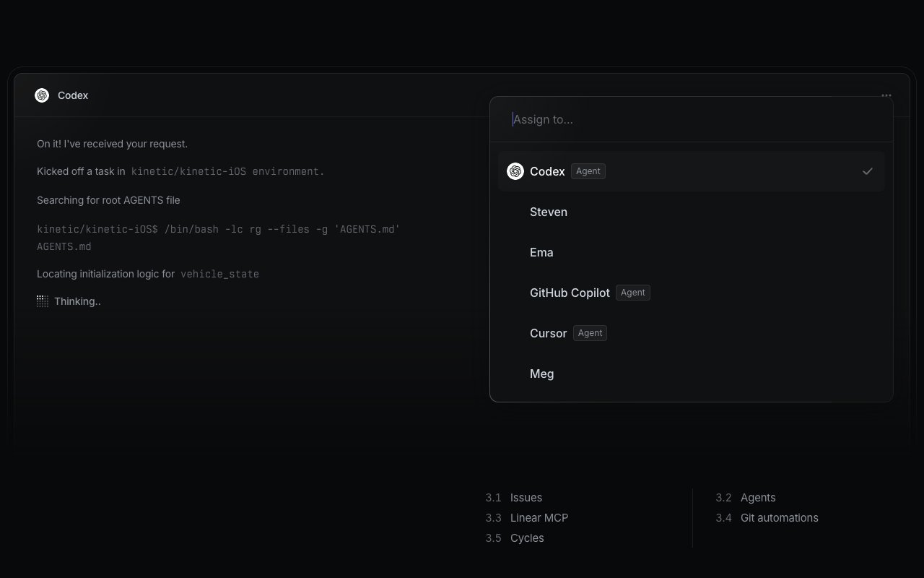924x578 pixels.
Task: Click 'On it! I've received your request.' text
Action: [112, 144]
